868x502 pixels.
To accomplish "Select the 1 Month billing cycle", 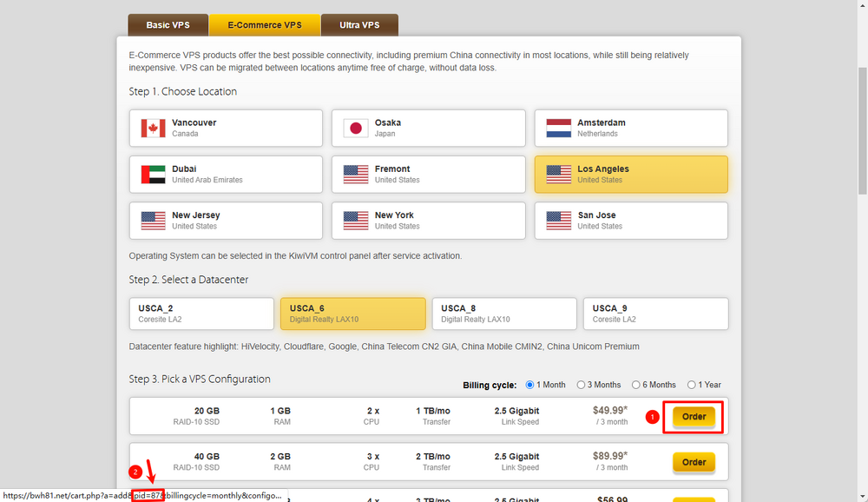I will pyautogui.click(x=530, y=385).
